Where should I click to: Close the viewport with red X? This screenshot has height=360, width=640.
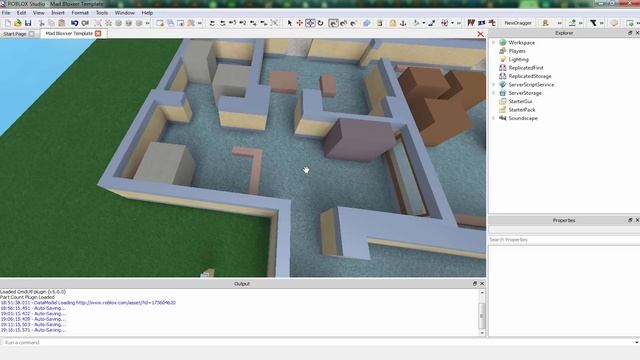(480, 34)
